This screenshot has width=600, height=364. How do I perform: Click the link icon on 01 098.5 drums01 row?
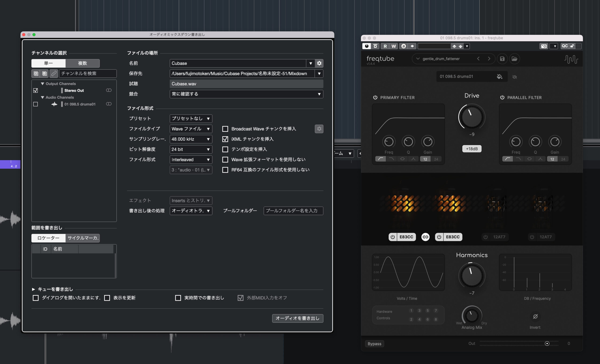point(109,104)
